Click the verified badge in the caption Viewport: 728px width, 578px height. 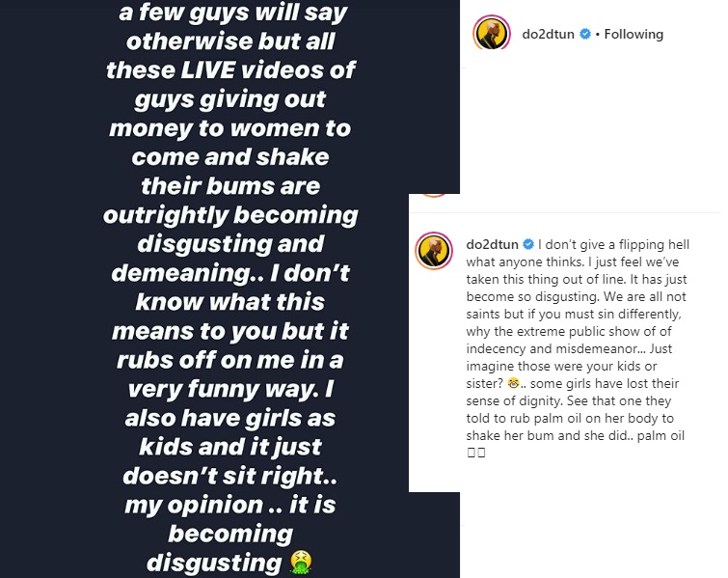528,244
